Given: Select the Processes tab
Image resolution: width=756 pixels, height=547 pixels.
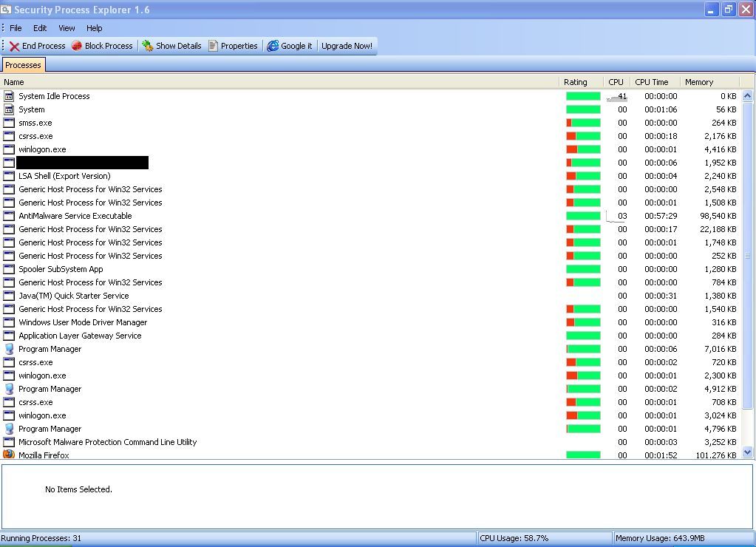Looking at the screenshot, I should [x=23, y=64].
